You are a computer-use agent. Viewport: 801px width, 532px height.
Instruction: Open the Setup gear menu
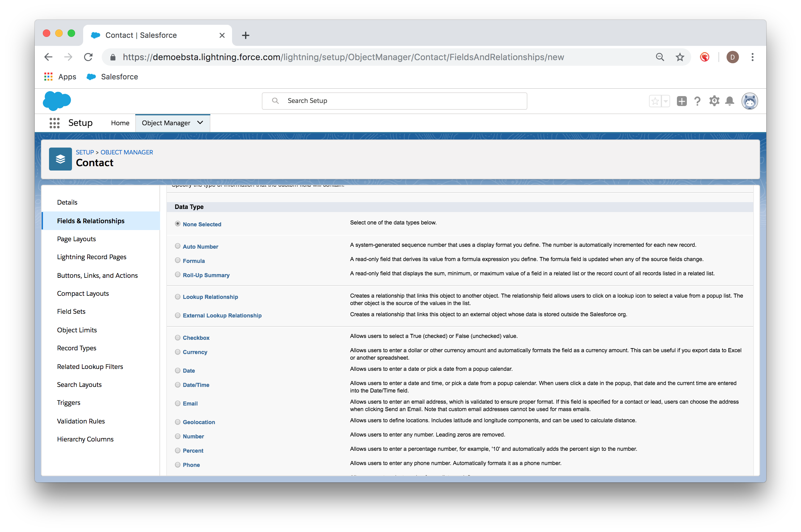pyautogui.click(x=714, y=101)
